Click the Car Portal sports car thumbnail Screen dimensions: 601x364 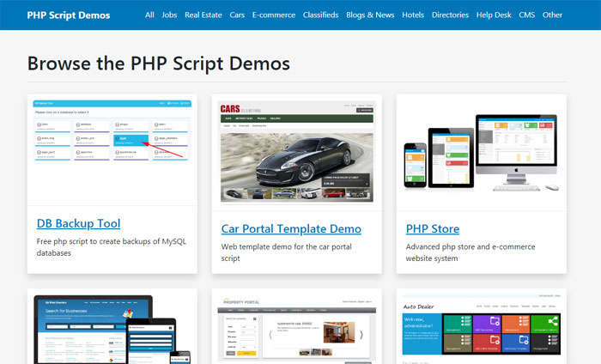point(297,152)
